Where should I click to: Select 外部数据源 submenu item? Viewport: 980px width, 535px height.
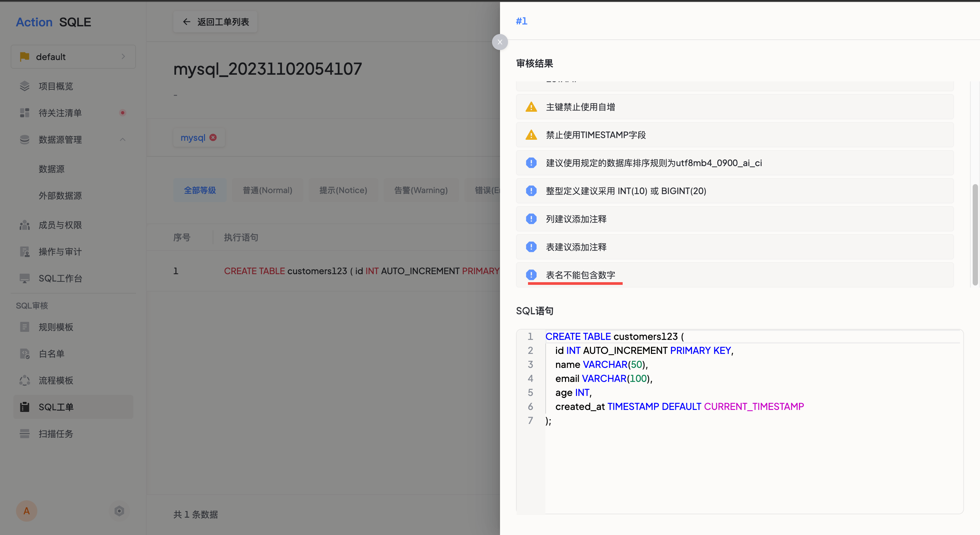coord(60,196)
